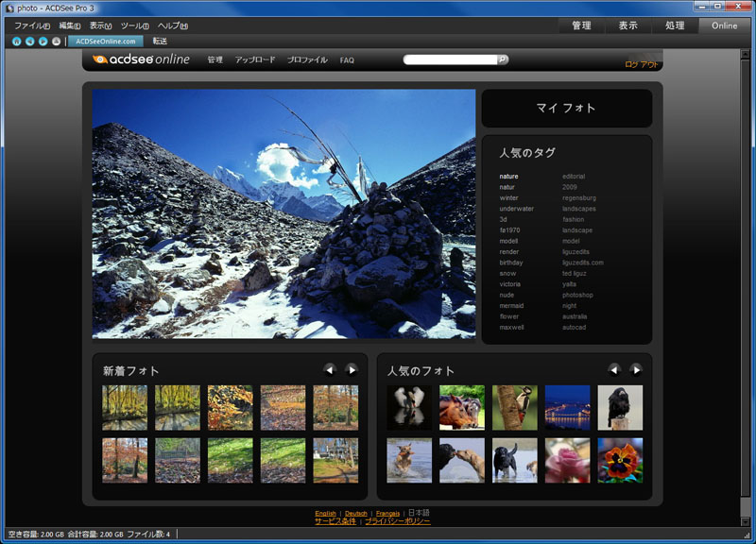Click the scrollbar down arrow at bottom right
The image size is (756, 544).
(x=746, y=522)
